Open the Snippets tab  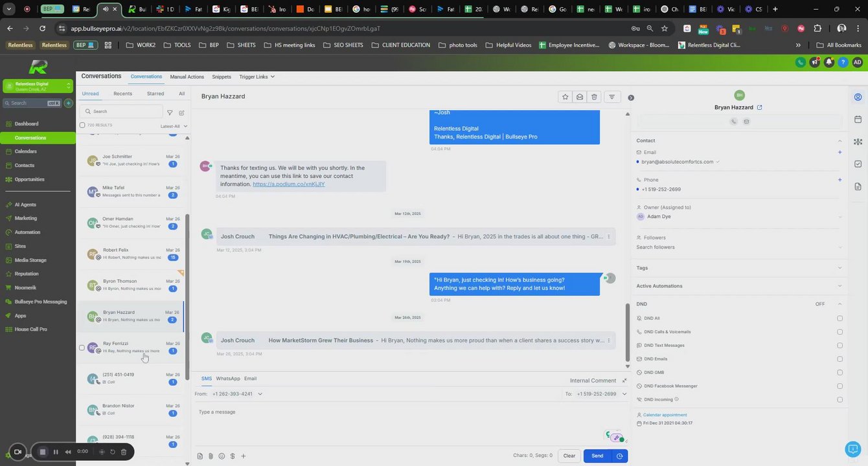pyautogui.click(x=222, y=77)
